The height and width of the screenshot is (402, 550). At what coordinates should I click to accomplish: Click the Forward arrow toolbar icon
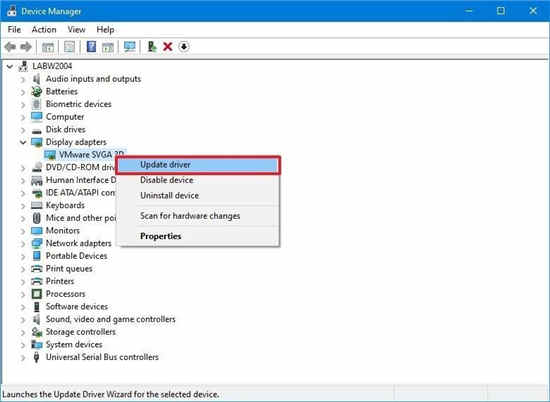(x=26, y=47)
